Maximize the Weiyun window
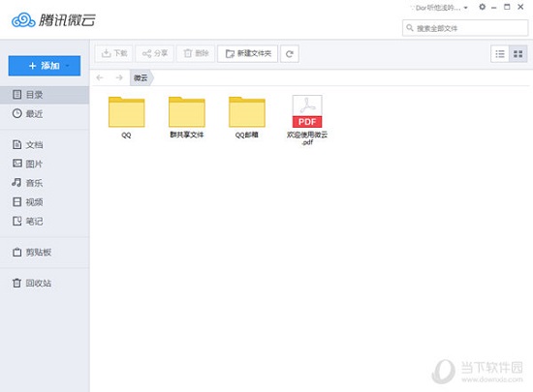The width and height of the screenshot is (533, 392). pyautogui.click(x=507, y=7)
